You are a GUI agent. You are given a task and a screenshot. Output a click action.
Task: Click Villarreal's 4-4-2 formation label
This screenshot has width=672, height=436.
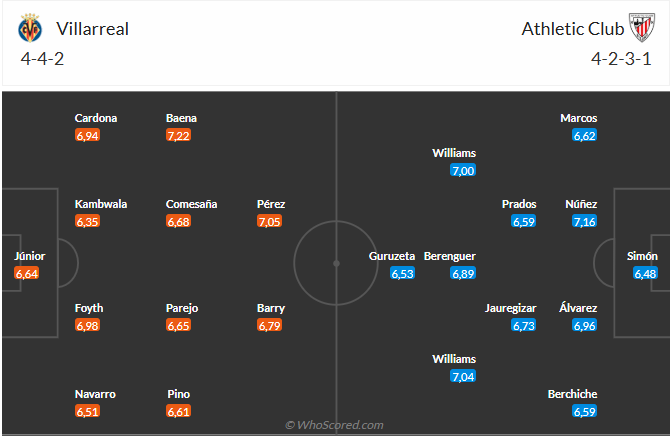point(42,57)
